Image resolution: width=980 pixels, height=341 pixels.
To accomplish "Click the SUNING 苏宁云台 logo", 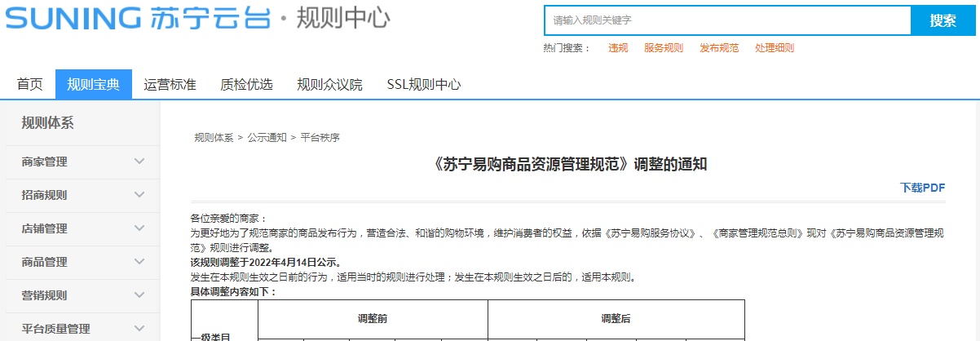I will [x=137, y=19].
